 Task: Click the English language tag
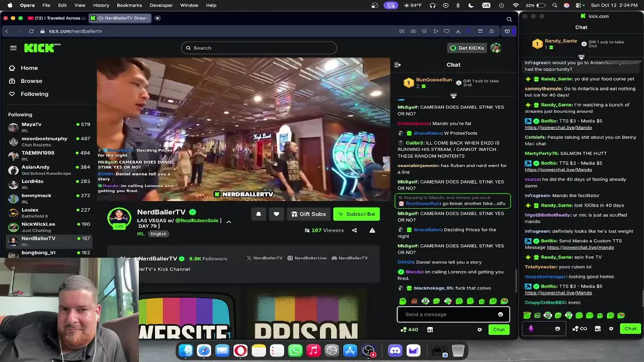point(158,234)
